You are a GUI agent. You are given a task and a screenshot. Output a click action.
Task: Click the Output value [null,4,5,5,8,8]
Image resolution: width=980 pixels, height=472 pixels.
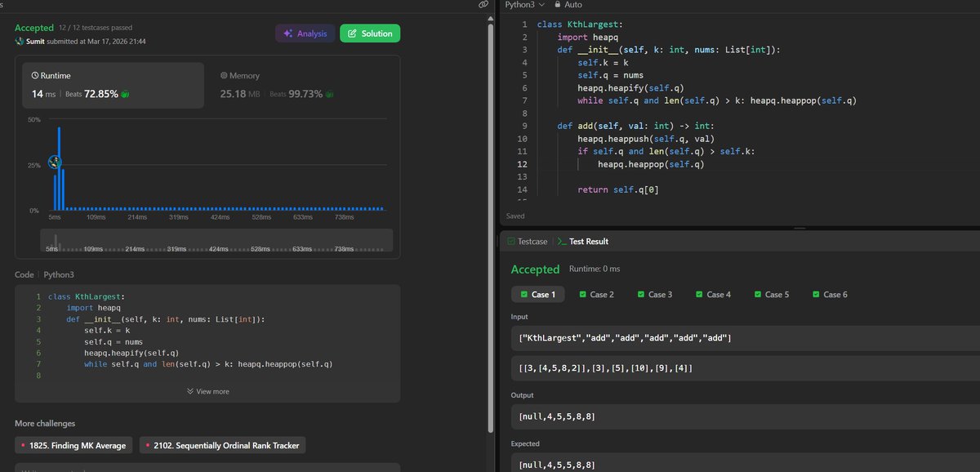coord(557,417)
